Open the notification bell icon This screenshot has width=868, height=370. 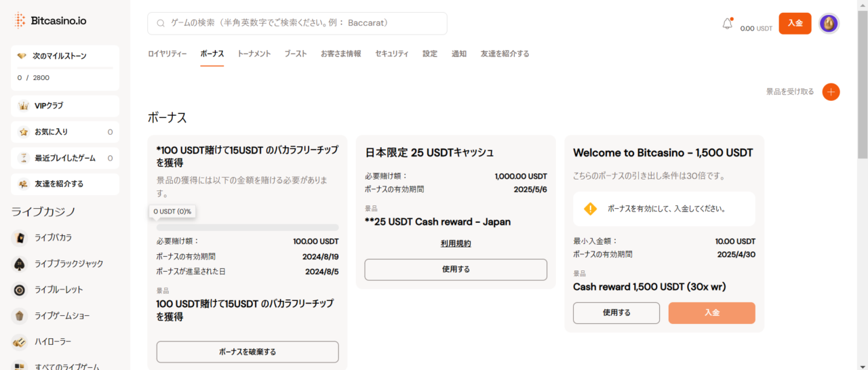coord(728,24)
